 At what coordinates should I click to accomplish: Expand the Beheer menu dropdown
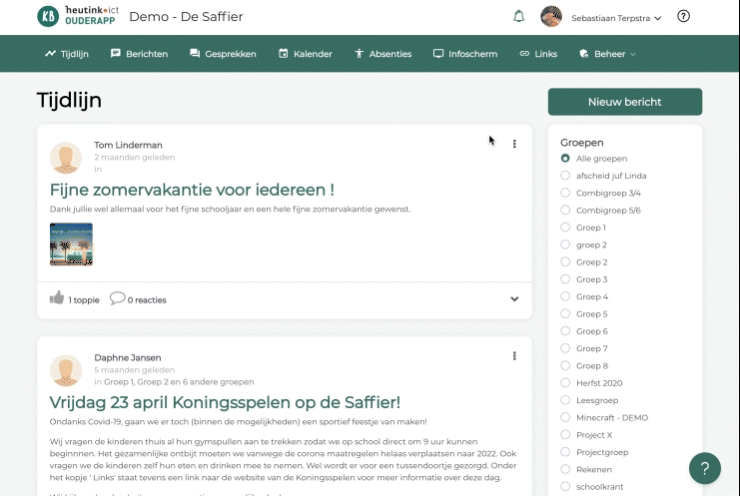tap(615, 54)
